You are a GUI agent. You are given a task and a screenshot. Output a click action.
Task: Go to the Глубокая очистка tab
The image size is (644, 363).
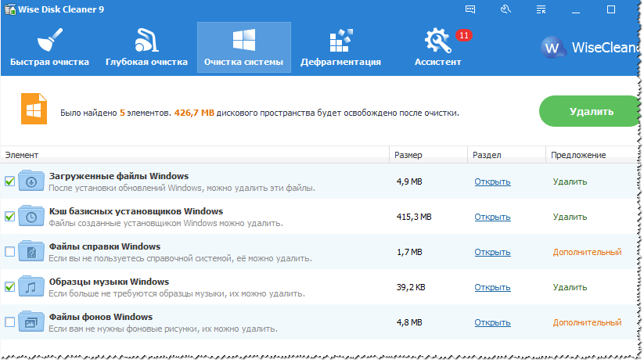[x=146, y=47]
